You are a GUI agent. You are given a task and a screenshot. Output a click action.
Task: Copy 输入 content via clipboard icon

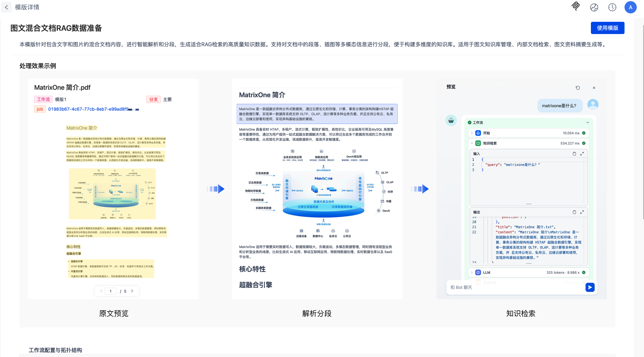[574, 153]
